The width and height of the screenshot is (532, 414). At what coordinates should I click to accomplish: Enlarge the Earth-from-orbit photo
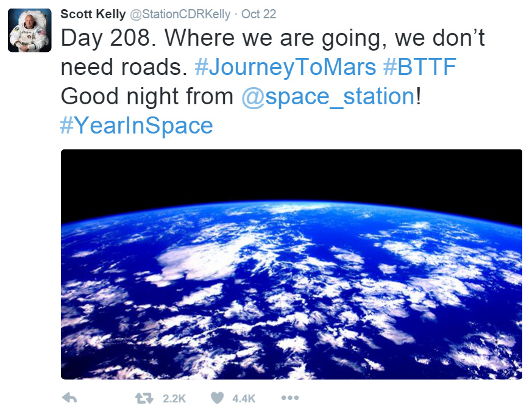click(x=291, y=265)
